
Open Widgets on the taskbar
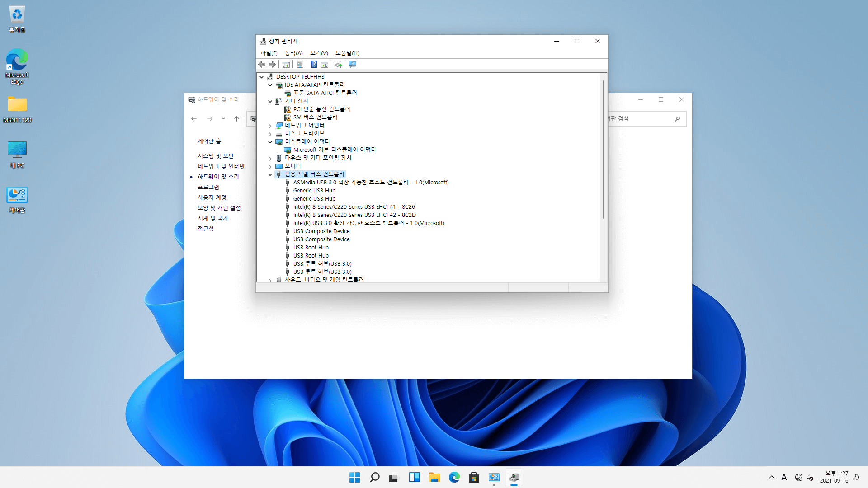[x=415, y=477]
